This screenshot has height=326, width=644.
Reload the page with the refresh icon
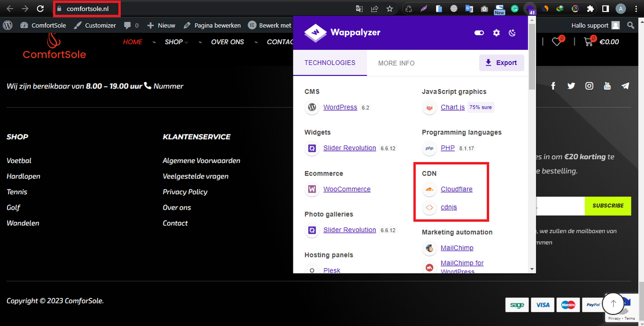[41, 9]
